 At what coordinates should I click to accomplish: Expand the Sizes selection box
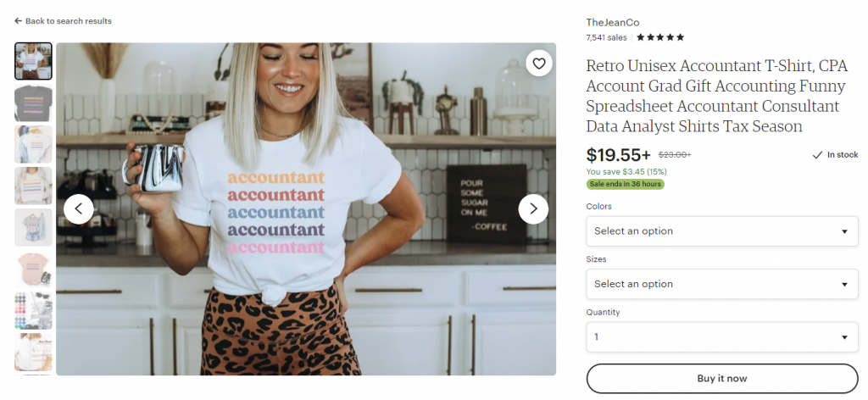[x=722, y=284]
